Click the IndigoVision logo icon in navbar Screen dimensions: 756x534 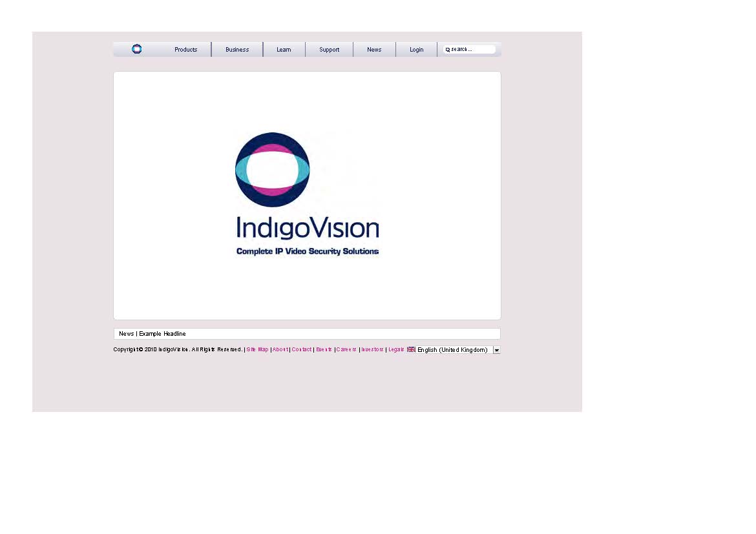point(137,49)
